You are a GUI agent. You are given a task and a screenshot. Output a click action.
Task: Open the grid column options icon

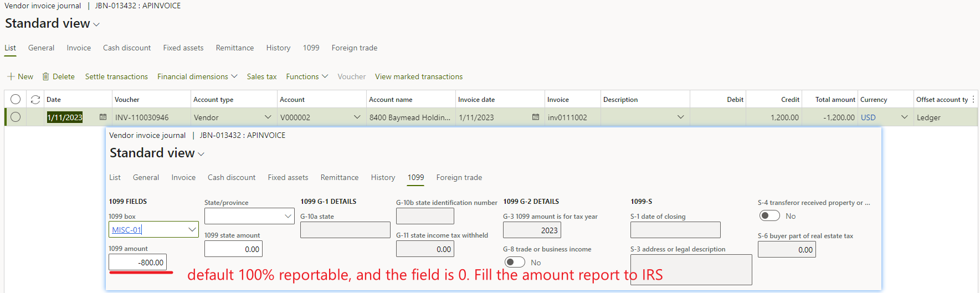(973, 99)
